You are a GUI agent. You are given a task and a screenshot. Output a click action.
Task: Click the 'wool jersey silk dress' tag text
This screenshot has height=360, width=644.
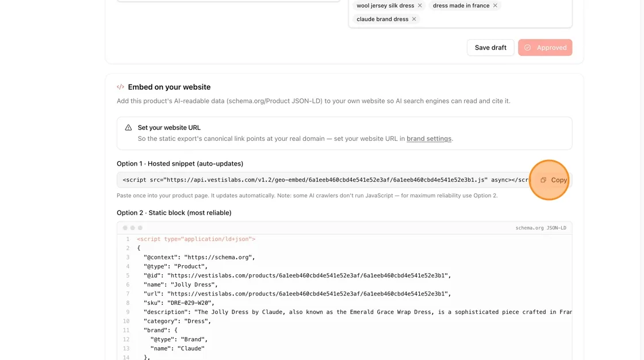(385, 5)
